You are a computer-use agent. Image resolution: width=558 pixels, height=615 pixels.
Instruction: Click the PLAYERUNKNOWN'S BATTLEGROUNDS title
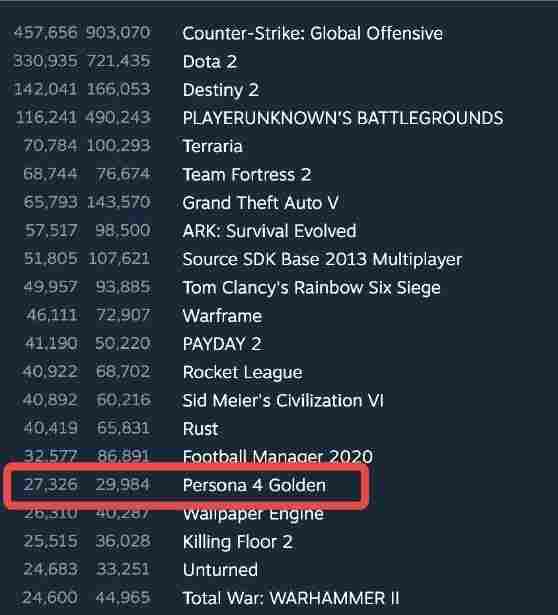coord(343,118)
